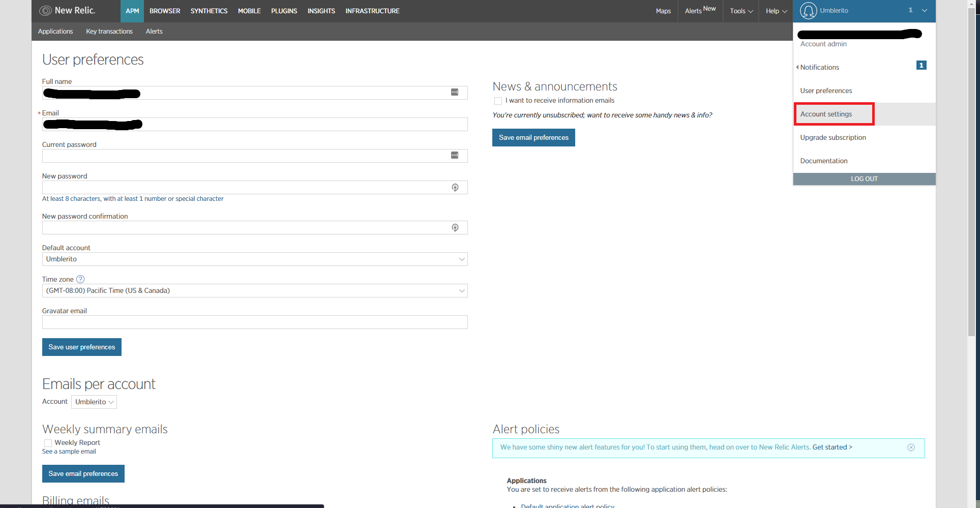Select Notifications in the user menu
Screen dimensions: 980x508
tap(819, 68)
